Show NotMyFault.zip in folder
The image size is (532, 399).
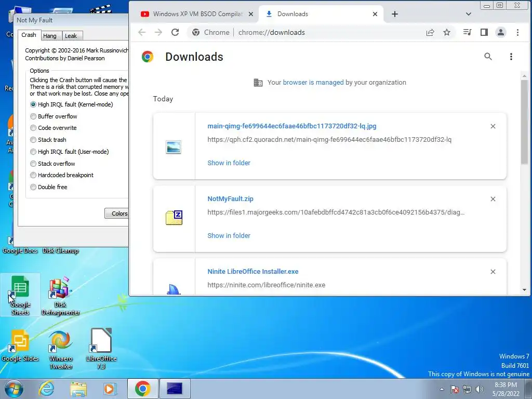click(229, 235)
